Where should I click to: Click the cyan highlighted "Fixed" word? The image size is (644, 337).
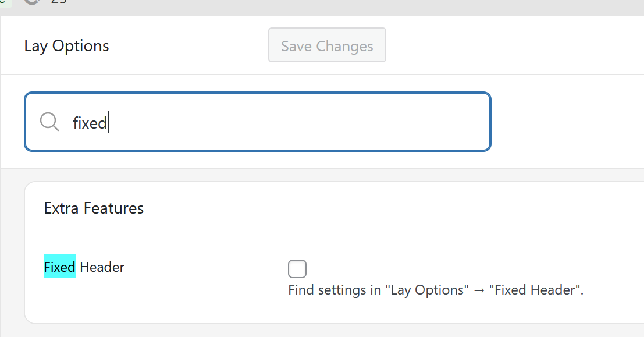click(59, 267)
